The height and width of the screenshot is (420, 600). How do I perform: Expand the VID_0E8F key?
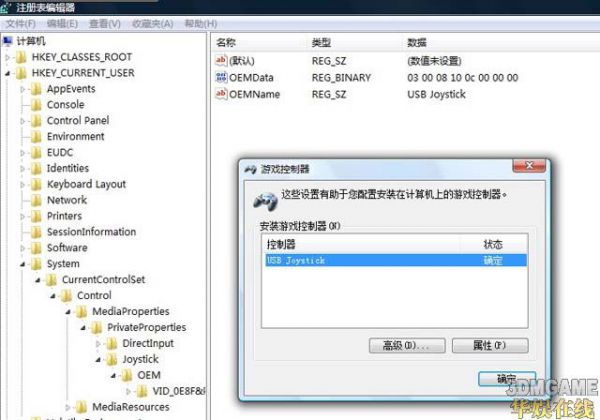point(128,391)
